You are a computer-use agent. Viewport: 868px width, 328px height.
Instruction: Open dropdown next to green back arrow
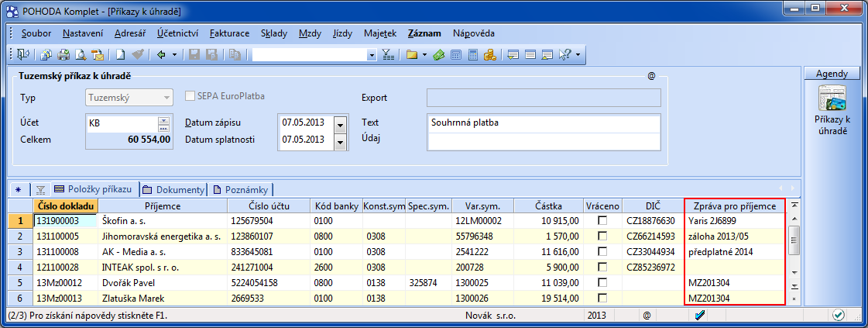[174, 54]
